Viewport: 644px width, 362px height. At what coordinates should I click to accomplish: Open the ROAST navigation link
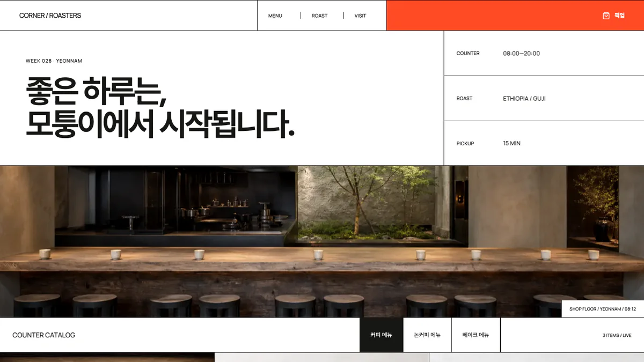coord(319,16)
